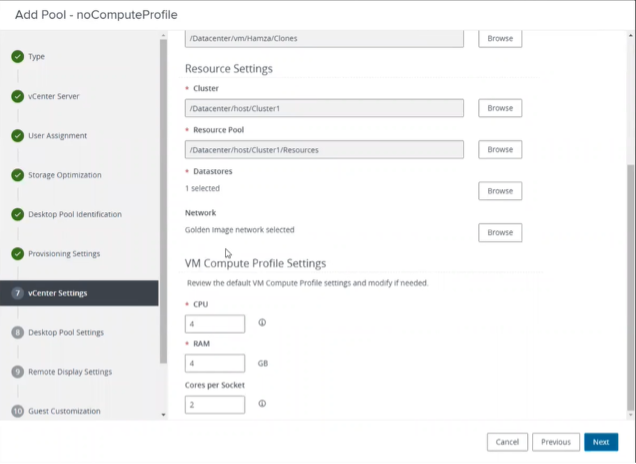Click the Desktop Pool Identification checkmark icon
The width and height of the screenshot is (636, 464).
18,214
